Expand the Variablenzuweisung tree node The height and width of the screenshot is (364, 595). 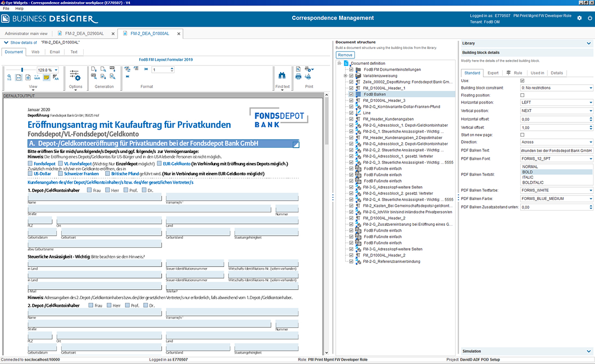point(345,76)
